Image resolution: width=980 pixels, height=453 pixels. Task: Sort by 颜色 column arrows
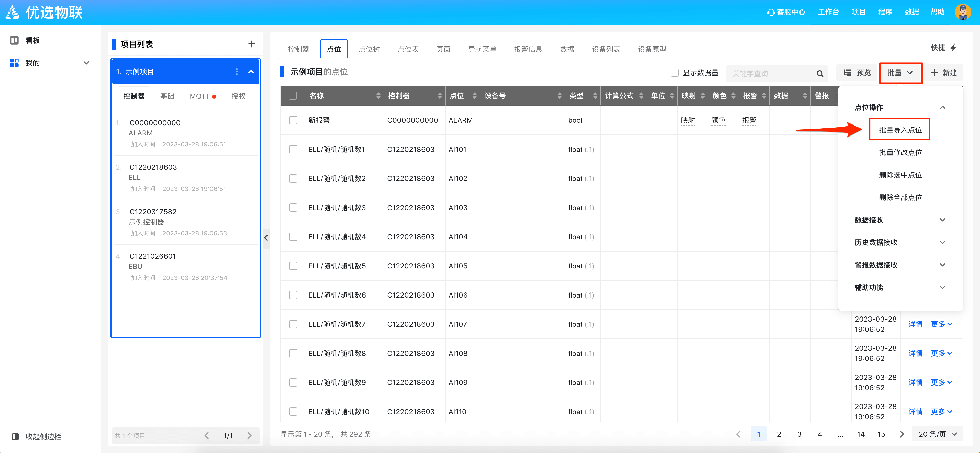pyautogui.click(x=733, y=96)
